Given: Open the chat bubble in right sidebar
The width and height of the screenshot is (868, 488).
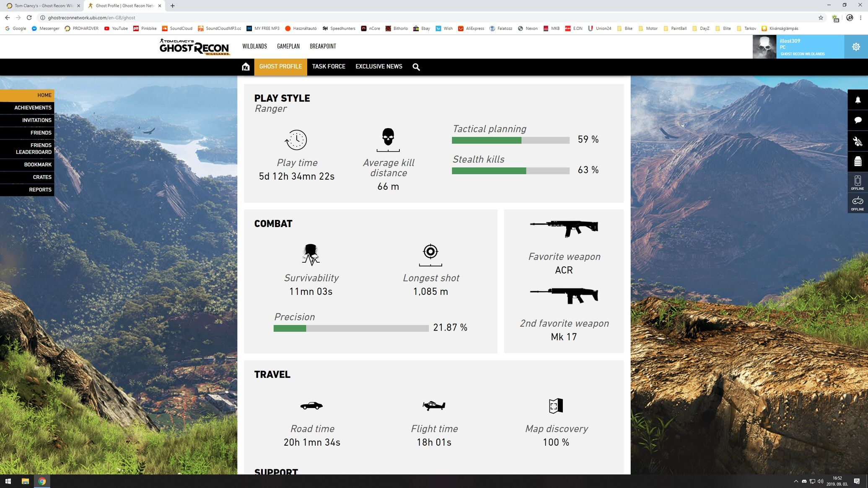Looking at the screenshot, I should (858, 120).
